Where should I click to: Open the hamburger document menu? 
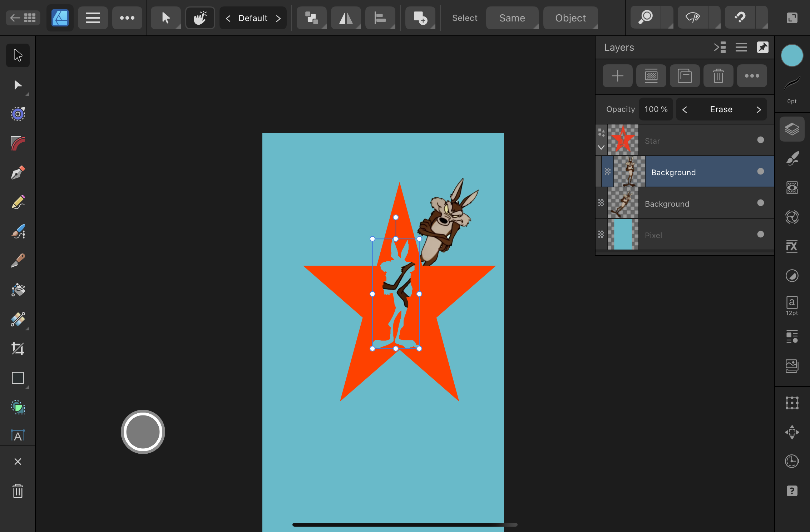[x=93, y=18]
